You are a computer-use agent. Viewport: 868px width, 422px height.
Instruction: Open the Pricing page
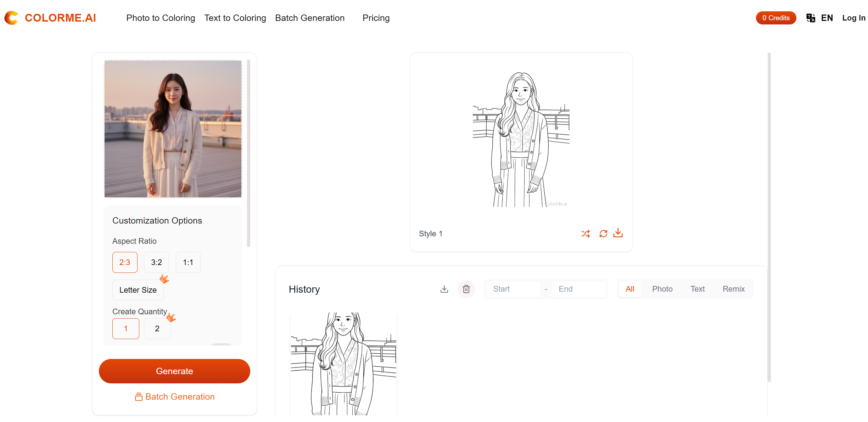pos(376,18)
